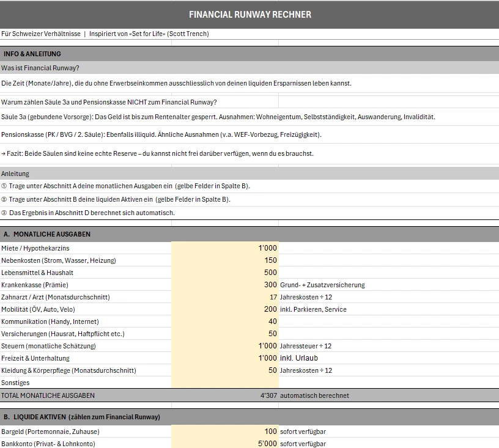The image size is (499, 448).
Task: Click the 'FINANCIAL RUNWAY RECHNER' title
Action: click(x=250, y=15)
